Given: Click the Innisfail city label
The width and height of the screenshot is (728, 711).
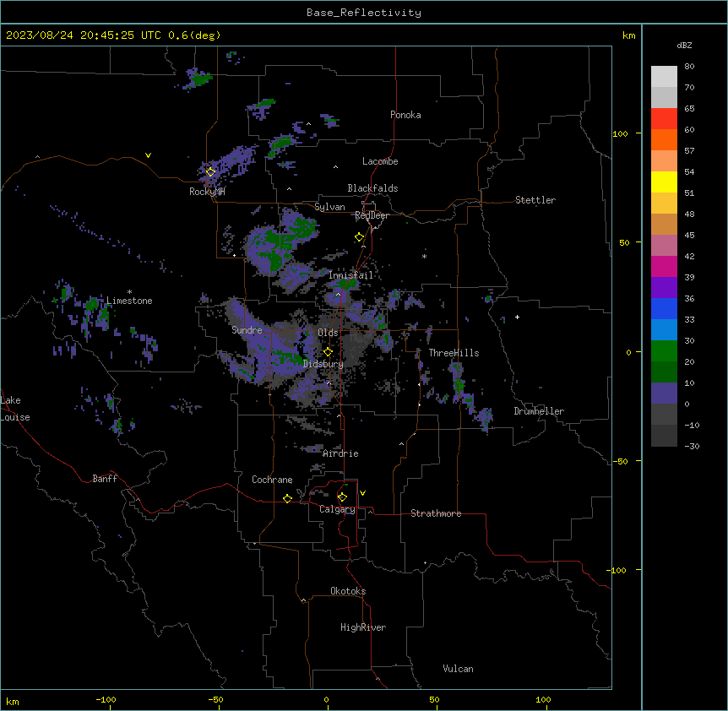Looking at the screenshot, I should 350,275.
